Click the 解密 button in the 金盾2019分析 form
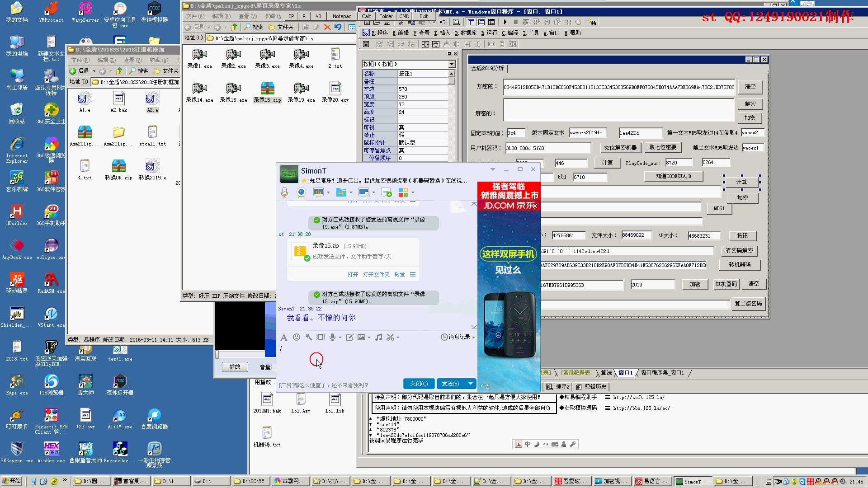This screenshot has width=868, height=488. pos(750,104)
